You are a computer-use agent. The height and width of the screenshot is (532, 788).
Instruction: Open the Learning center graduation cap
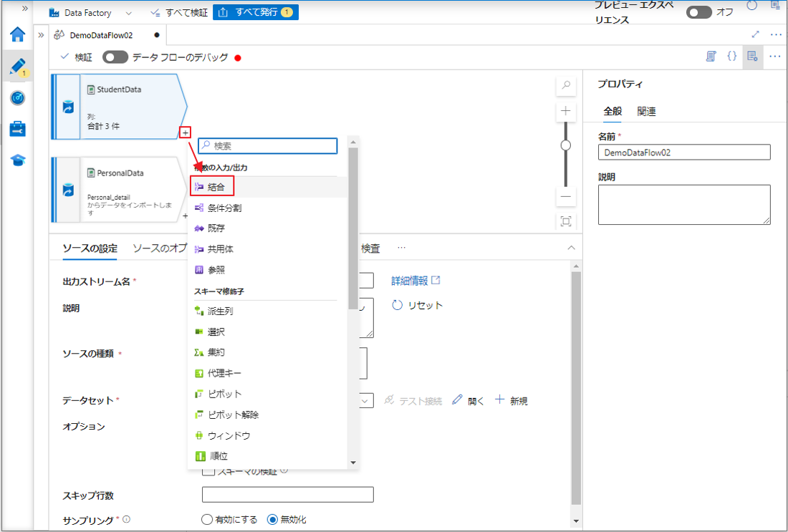[18, 160]
